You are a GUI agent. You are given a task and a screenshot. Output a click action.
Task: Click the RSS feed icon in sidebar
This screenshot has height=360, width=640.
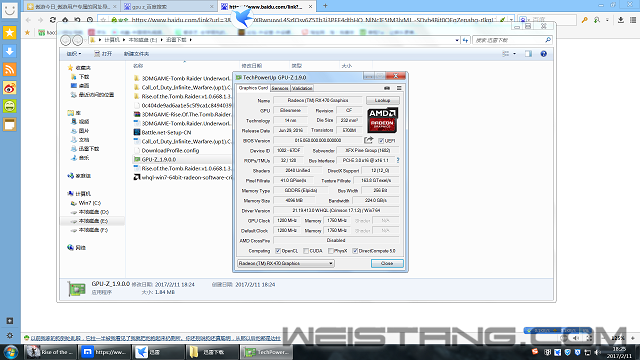tap(9, 69)
